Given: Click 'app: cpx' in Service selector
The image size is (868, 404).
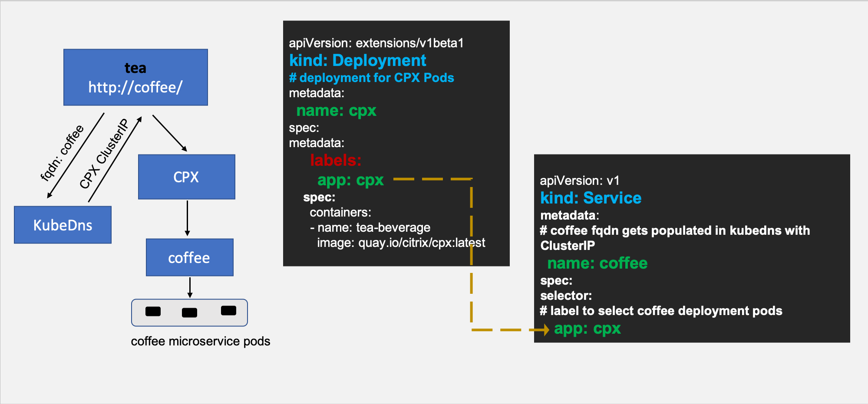Looking at the screenshot, I should coord(587,328).
